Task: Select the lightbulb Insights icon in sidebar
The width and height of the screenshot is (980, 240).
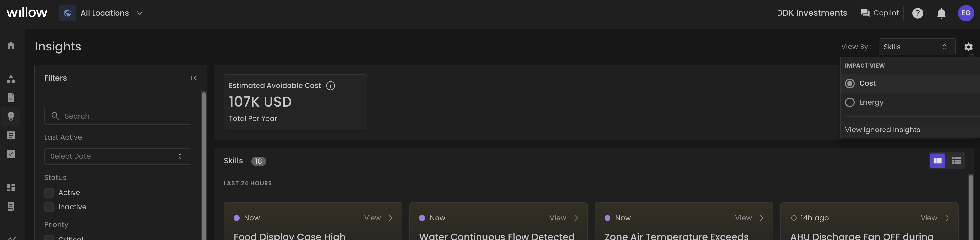Action: tap(11, 116)
